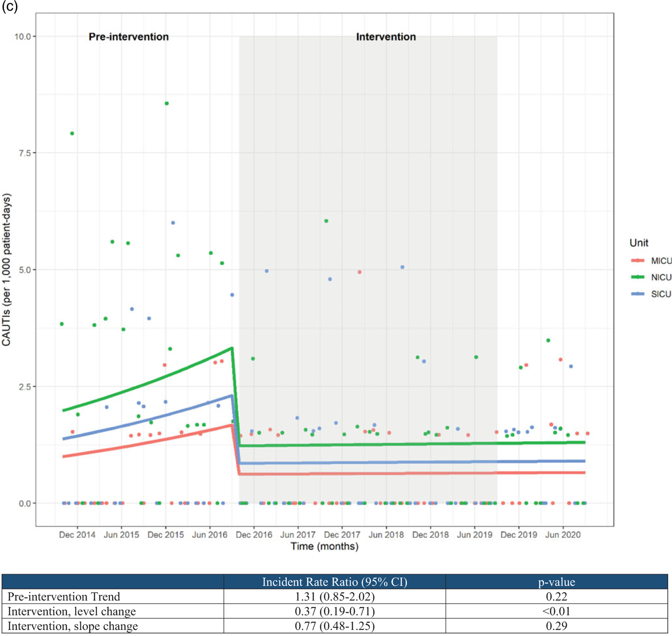The image size is (672, 636).
Task: Click the red MICU point near 5.0
Action: point(359,272)
